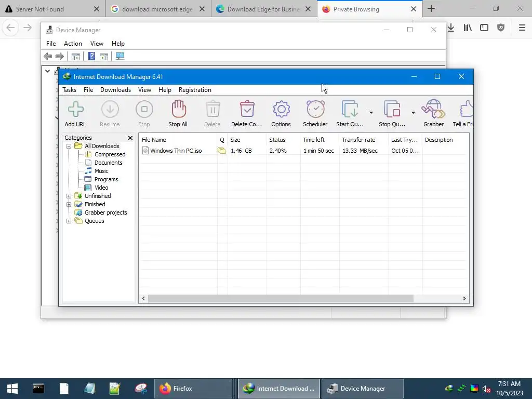Click the Resume download icon
The height and width of the screenshot is (399, 532).
[110, 109]
